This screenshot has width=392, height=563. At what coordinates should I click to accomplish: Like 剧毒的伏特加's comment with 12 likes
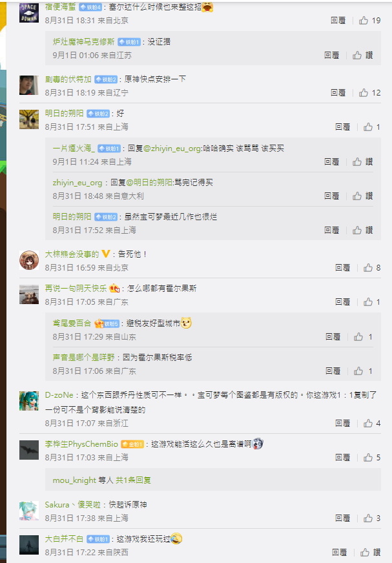pos(369,92)
